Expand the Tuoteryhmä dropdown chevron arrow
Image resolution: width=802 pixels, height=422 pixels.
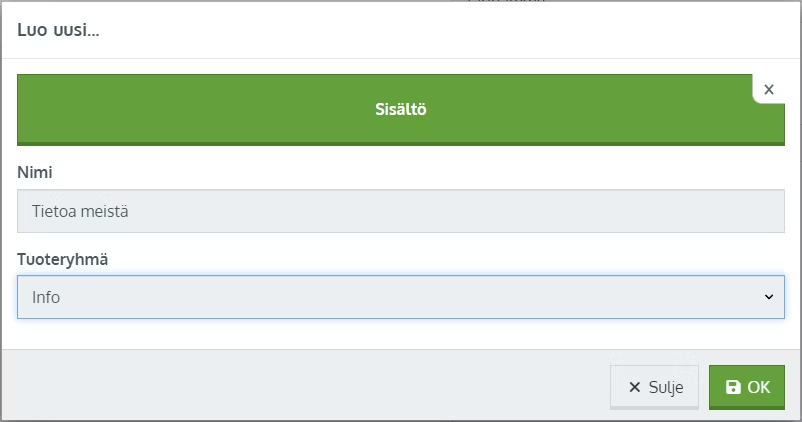coord(768,297)
